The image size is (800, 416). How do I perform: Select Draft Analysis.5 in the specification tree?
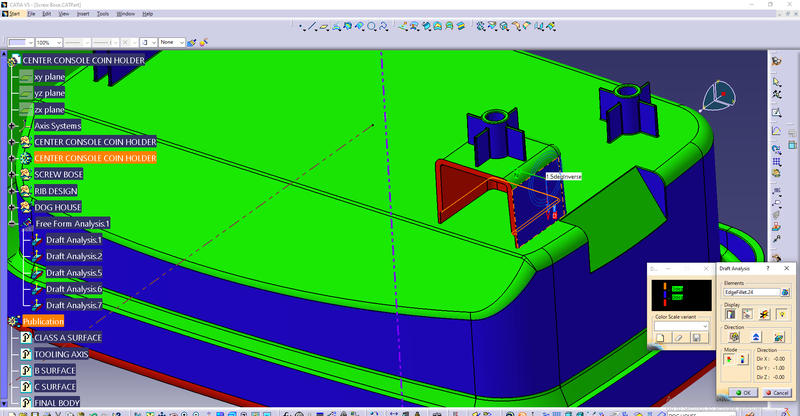pos(73,272)
